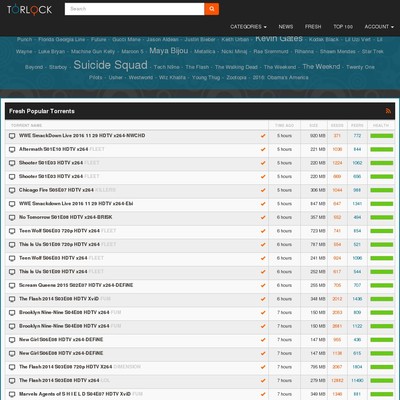Image resolution: width=400 pixels, height=400 pixels.
Task: Open the Account dropdown menu
Action: pyautogui.click(x=379, y=27)
